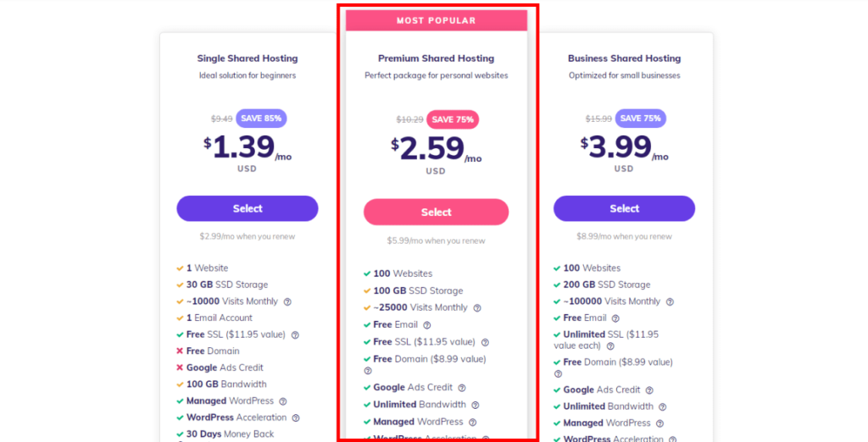Click the Business Shared Hosting title
Screen dimensions: 868x442
point(625,58)
